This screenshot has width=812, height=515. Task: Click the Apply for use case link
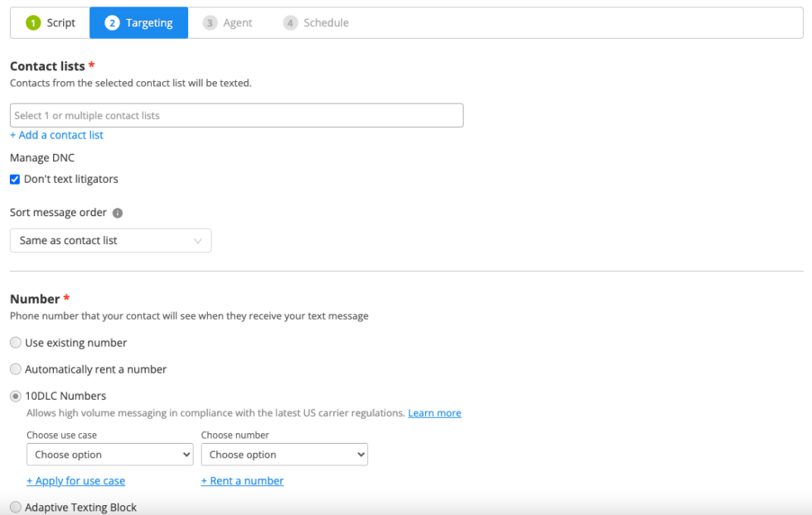[x=75, y=481]
